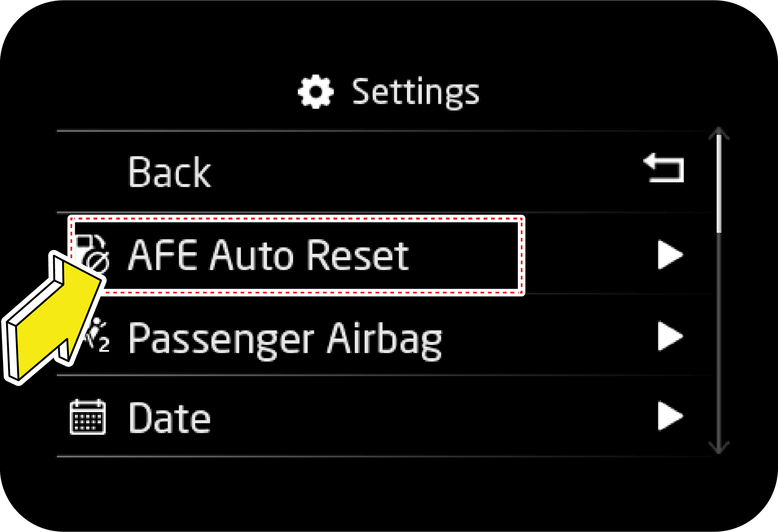The width and height of the screenshot is (778, 532).
Task: Select the Back menu entry label
Action: 169,172
